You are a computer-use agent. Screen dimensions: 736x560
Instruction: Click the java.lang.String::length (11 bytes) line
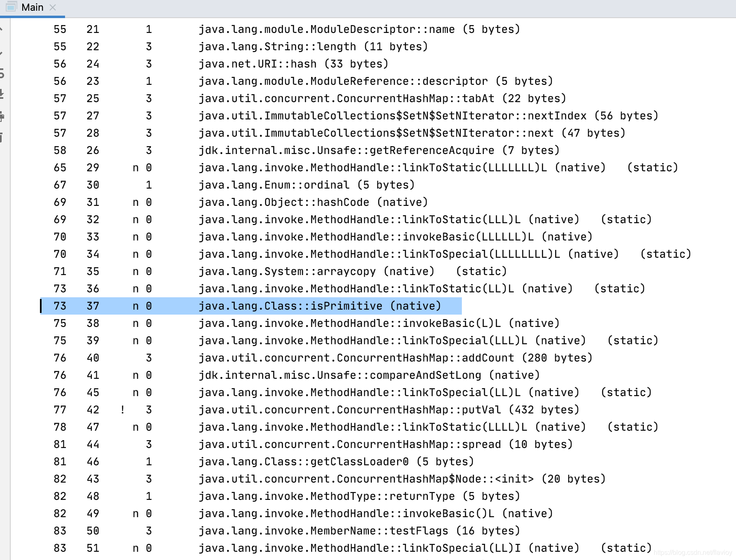point(313,47)
